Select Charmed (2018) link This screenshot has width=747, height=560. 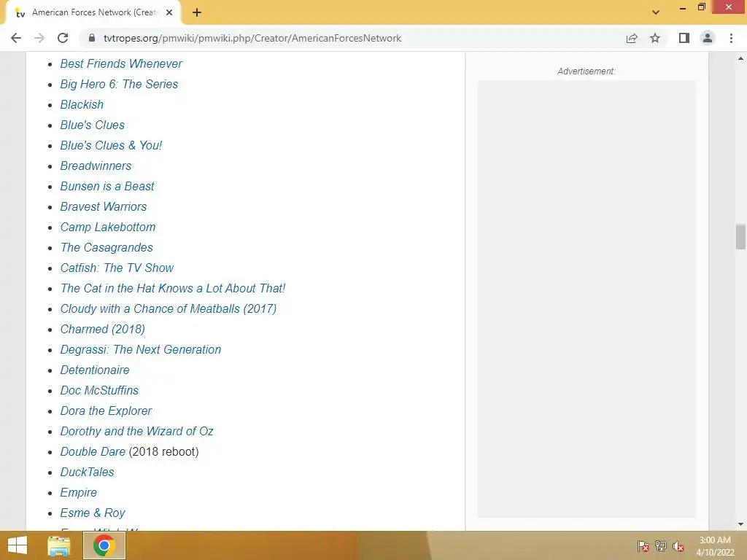102,330
